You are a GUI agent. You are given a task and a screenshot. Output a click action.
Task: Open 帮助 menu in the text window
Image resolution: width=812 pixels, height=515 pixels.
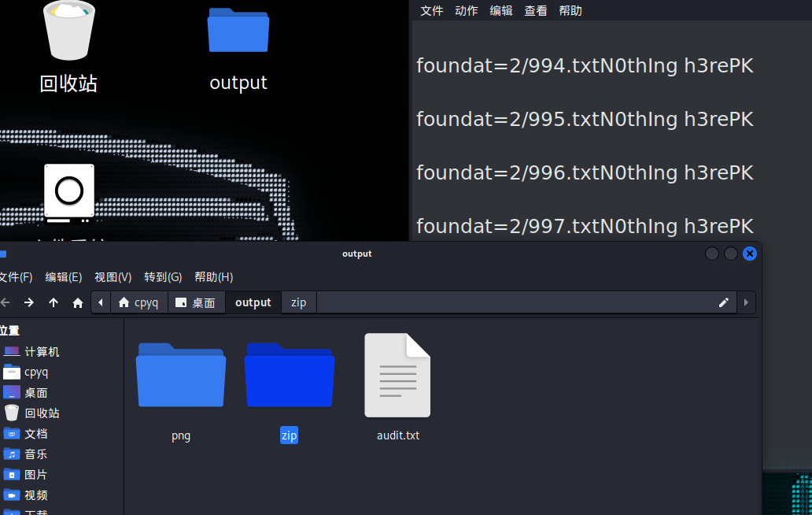(x=570, y=11)
